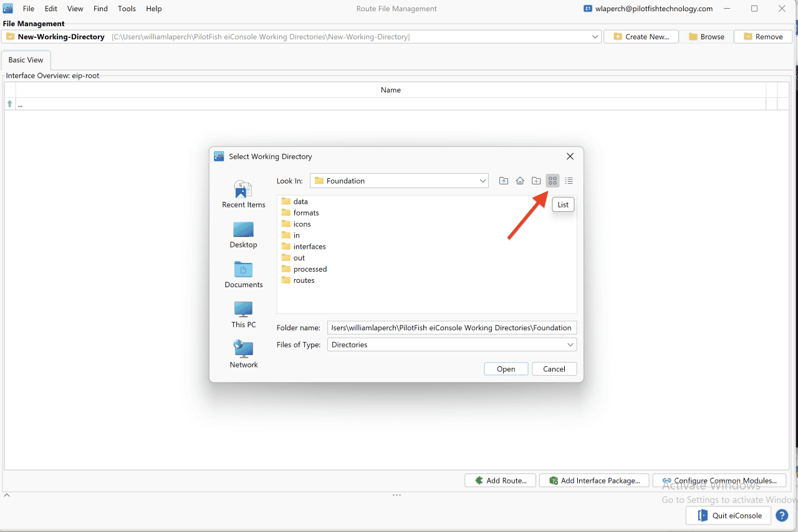This screenshot has width=798, height=532.
Task: Select the out folder
Action: [x=293, y=257]
